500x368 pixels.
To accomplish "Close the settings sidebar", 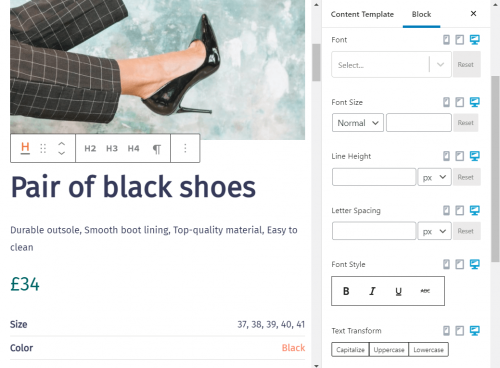I will pos(473,14).
